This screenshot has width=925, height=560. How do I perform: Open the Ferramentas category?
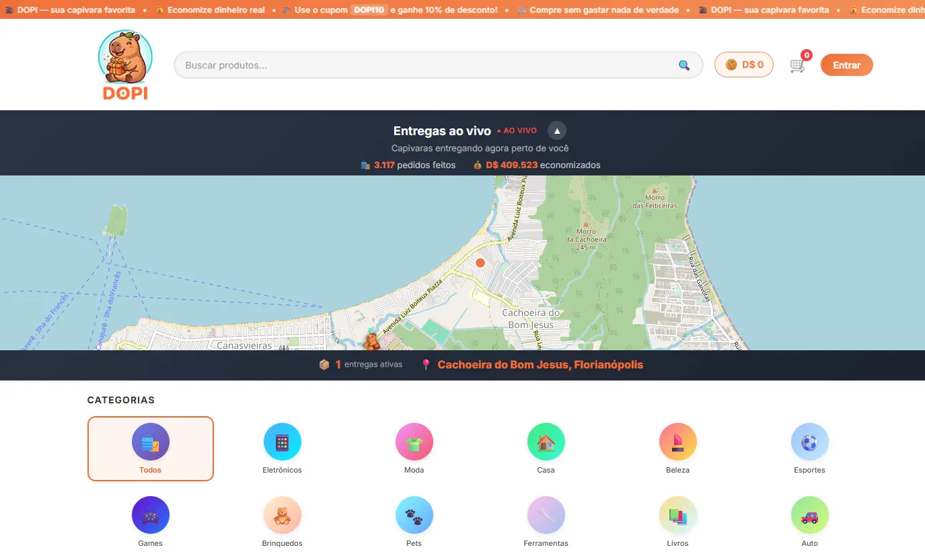click(x=546, y=522)
